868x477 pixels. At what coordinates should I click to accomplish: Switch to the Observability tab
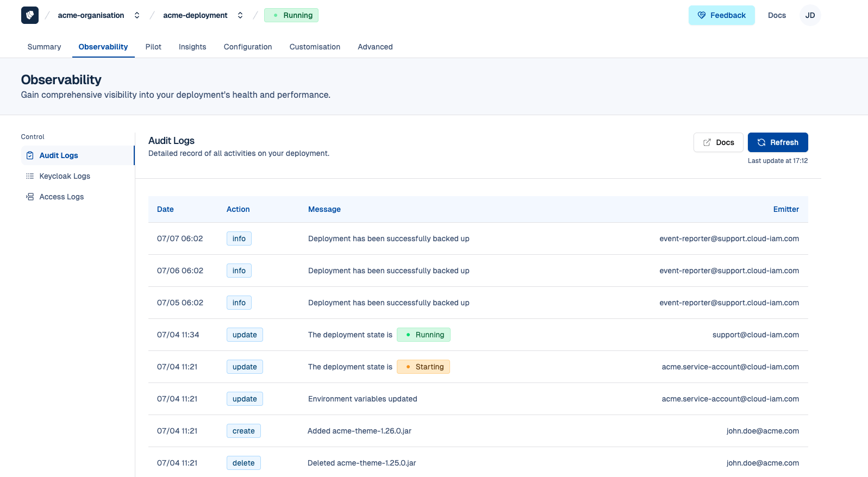coord(103,47)
